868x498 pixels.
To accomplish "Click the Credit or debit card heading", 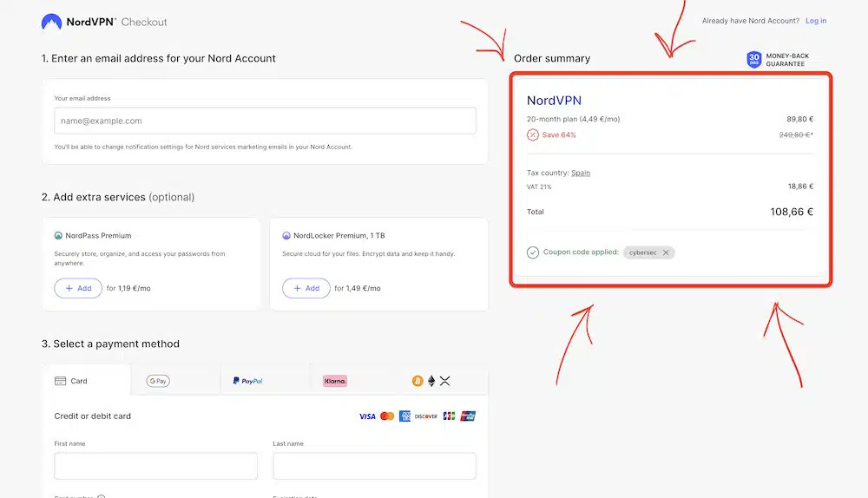I will click(93, 416).
